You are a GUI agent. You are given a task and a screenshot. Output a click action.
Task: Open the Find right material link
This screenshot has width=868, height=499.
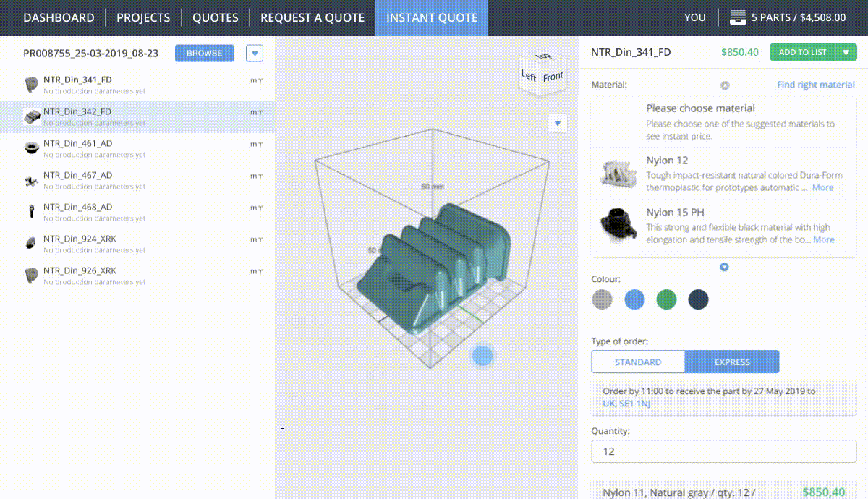[815, 85]
